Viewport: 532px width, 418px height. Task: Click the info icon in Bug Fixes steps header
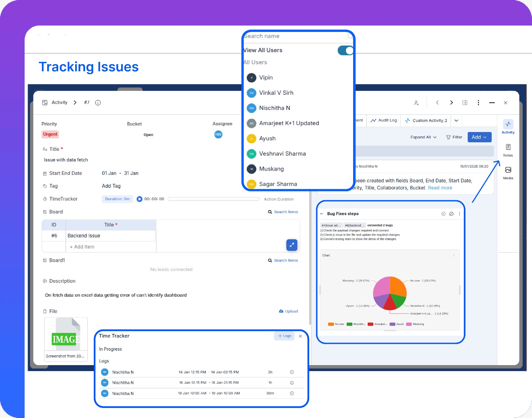(x=443, y=214)
